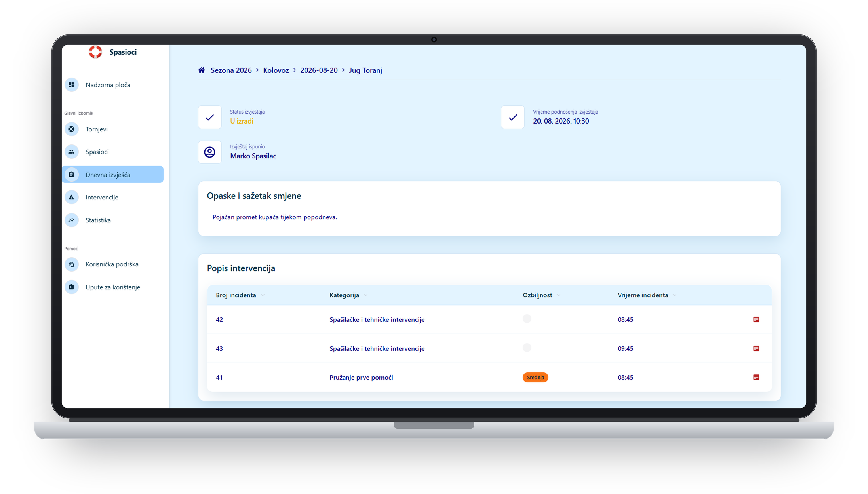Click the Tornjevi lifebuoy sidebar icon
The width and height of the screenshot is (868, 494).
pos(72,129)
